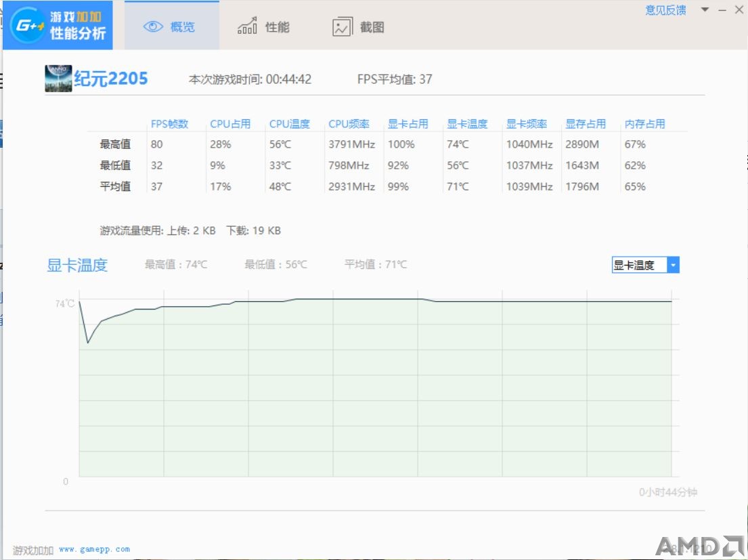Select the 内存占用 column header
This screenshot has height=560, width=748.
coord(644,124)
